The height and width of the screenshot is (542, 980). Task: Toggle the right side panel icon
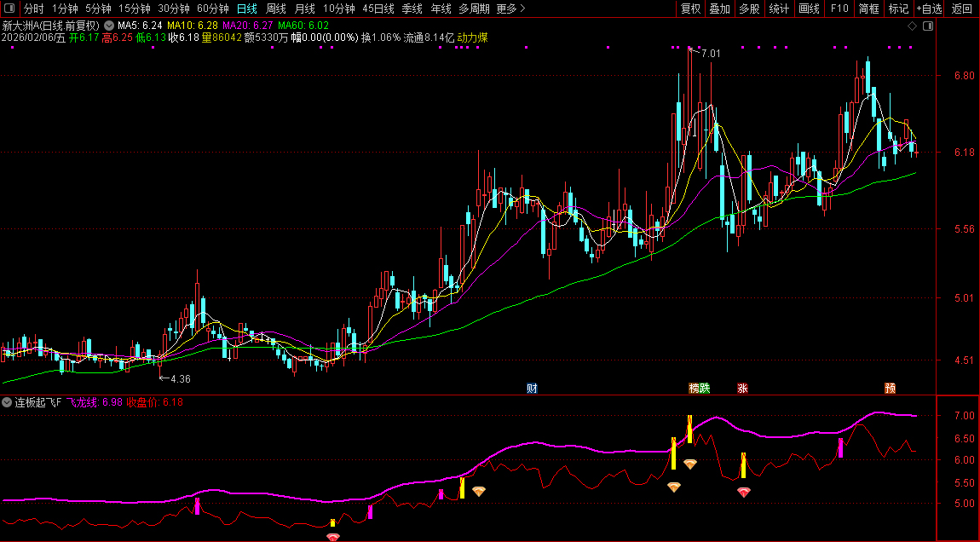928,26
